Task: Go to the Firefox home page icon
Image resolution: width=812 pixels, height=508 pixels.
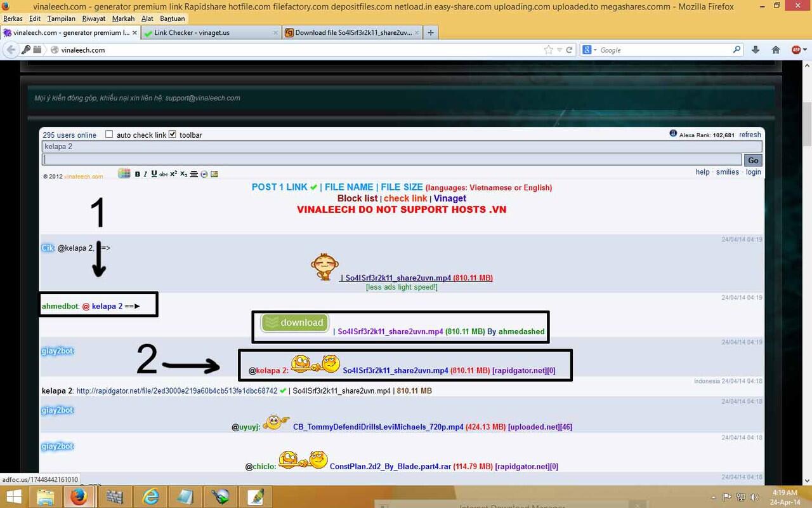Action: [775, 50]
